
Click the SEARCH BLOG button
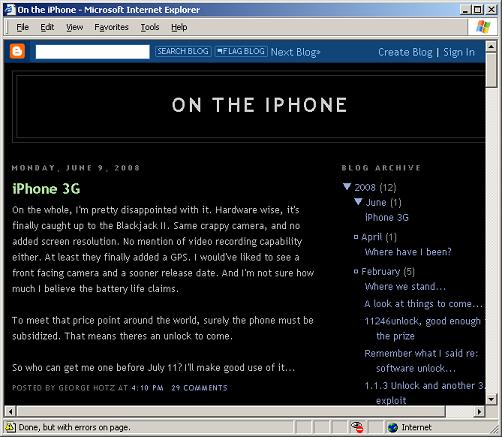(x=183, y=51)
